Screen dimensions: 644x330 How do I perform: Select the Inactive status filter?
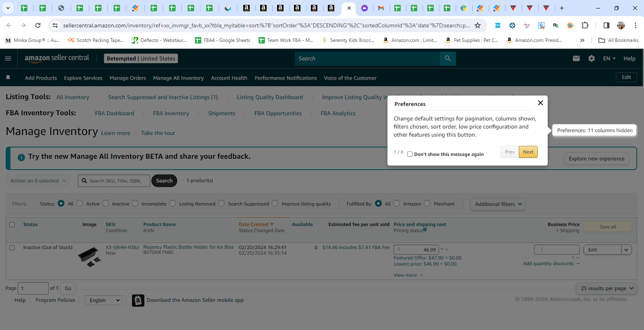click(106, 203)
